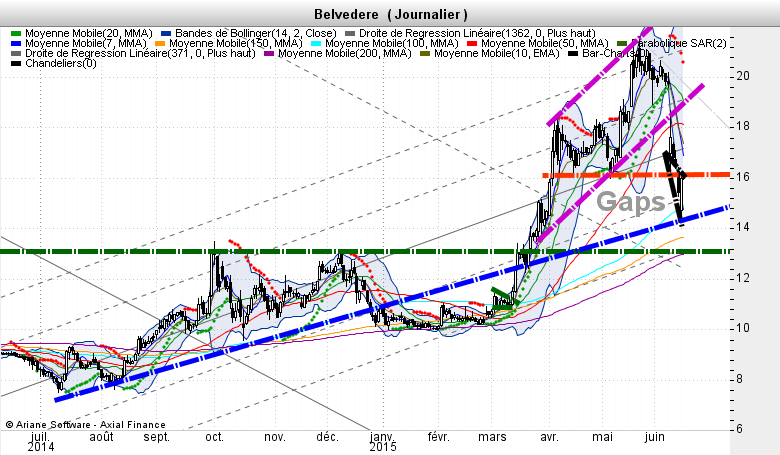Select the 'Moyenne Mobile(150, MMA)' legend label
Viewport: 780px width, 455px height.
[236, 43]
